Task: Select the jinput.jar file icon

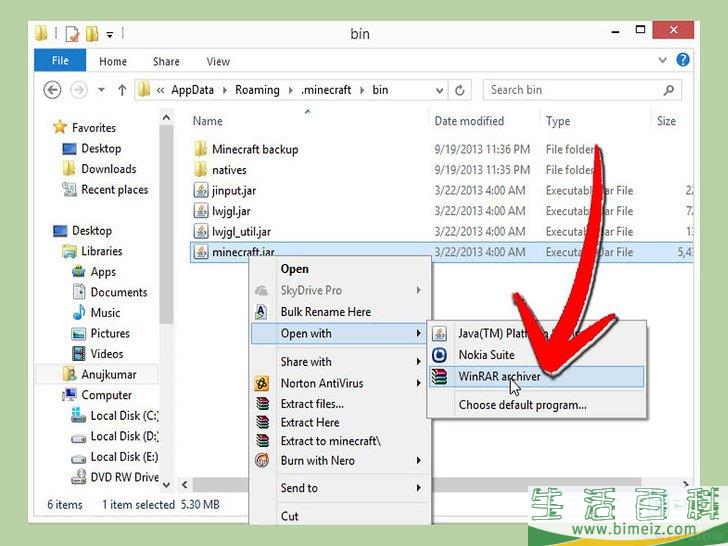Action: pos(201,190)
